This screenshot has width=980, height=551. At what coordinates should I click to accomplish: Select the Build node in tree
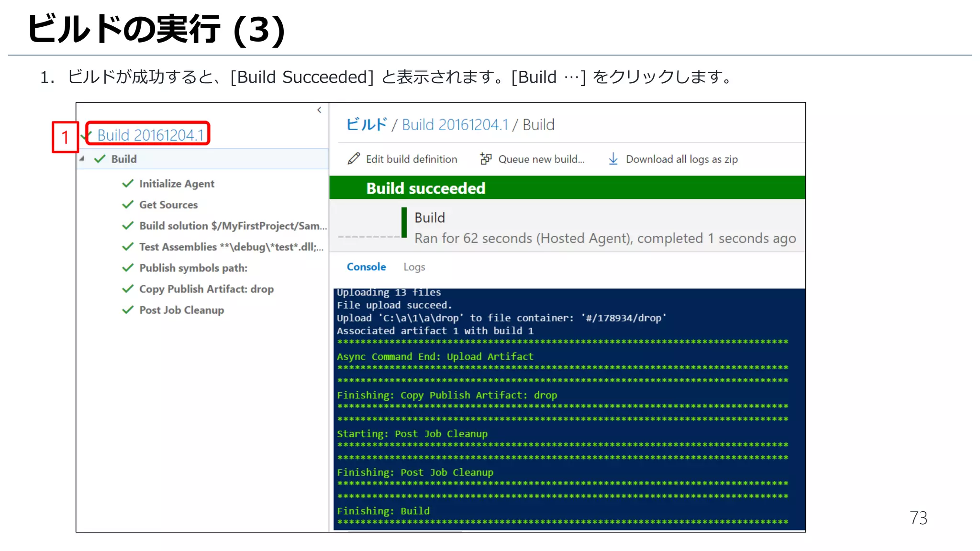pos(203,159)
